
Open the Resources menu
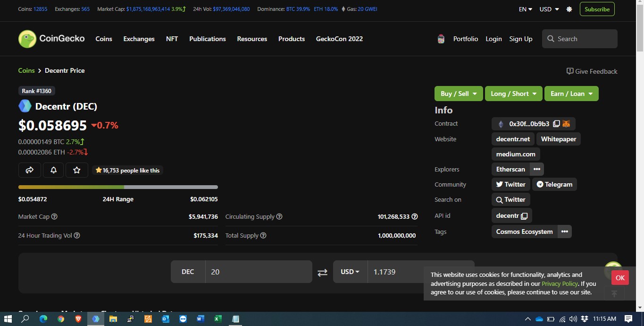[x=252, y=39]
